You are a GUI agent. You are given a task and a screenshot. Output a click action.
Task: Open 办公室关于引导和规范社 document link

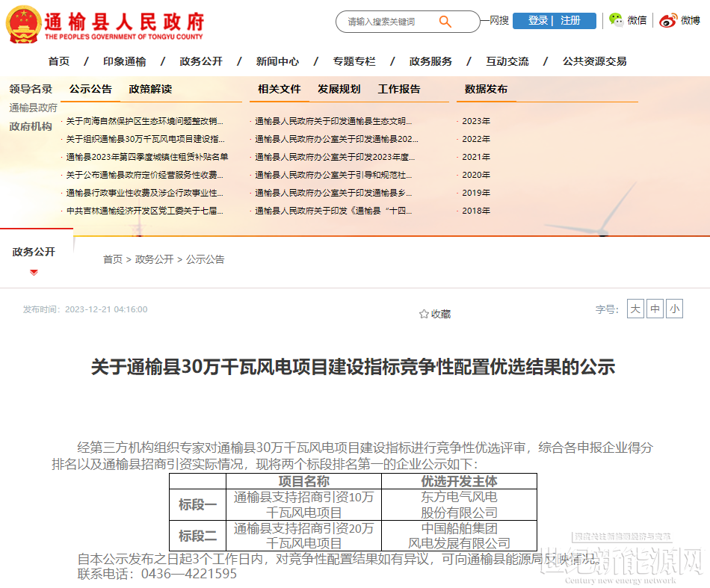pyautogui.click(x=333, y=175)
